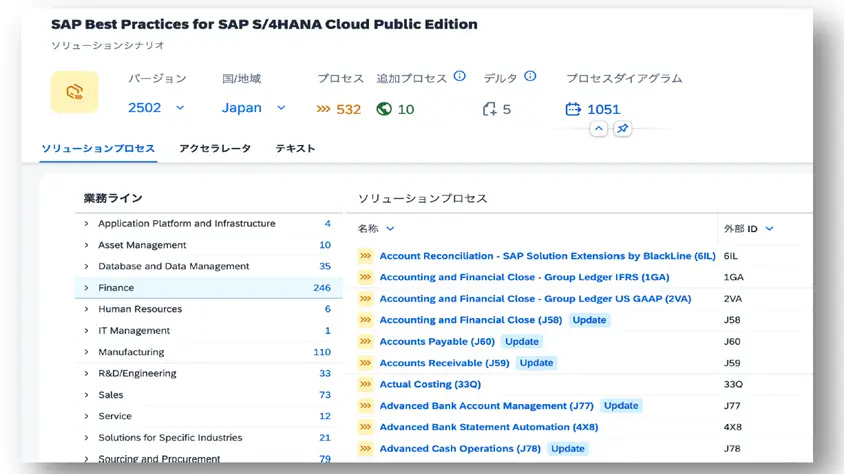This screenshot has height=474, width=844.
Task: Click process icon for Group Ledger IFRS row
Action: (365, 277)
